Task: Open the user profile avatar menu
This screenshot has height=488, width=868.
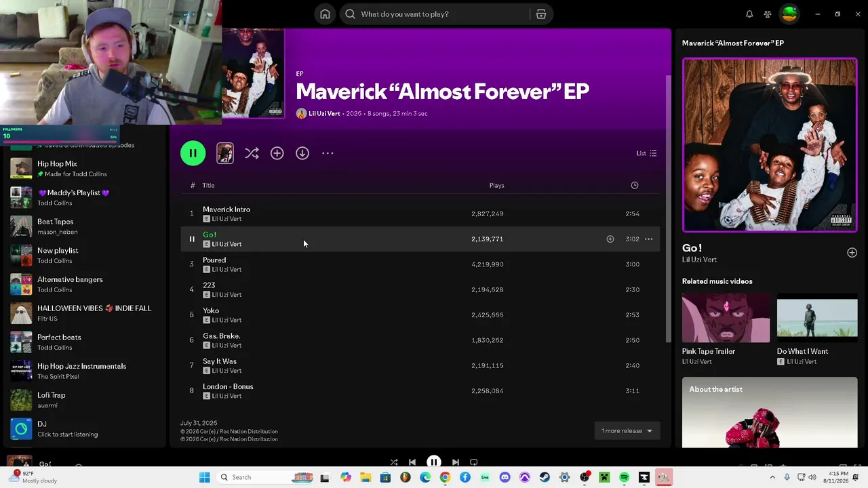Action: pos(789,14)
